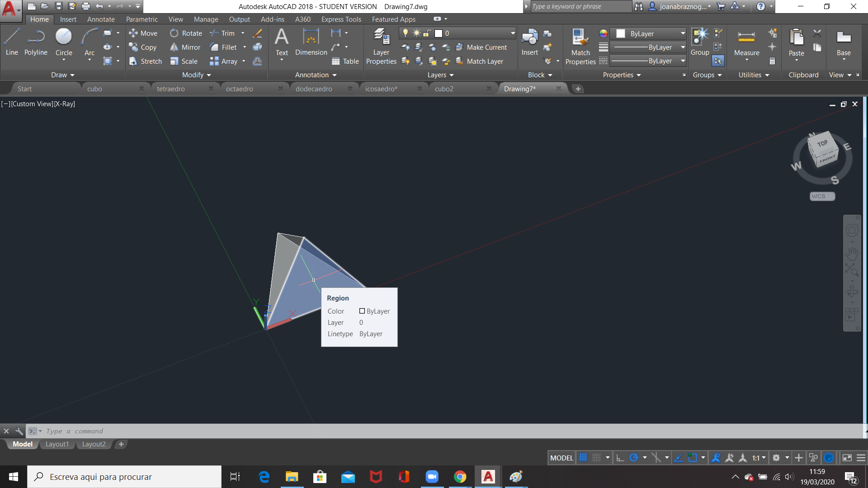Click the Group tool

tap(700, 42)
